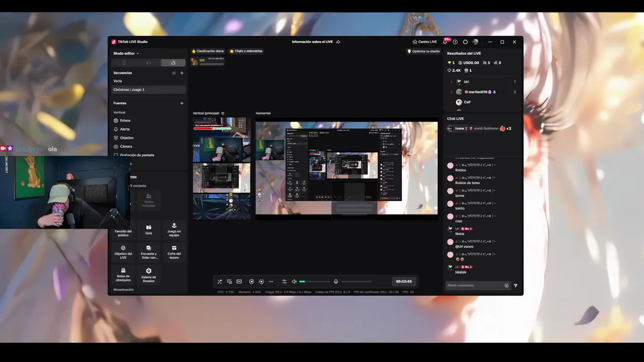
Task: Open Información sobre el LIVE
Action: point(312,42)
